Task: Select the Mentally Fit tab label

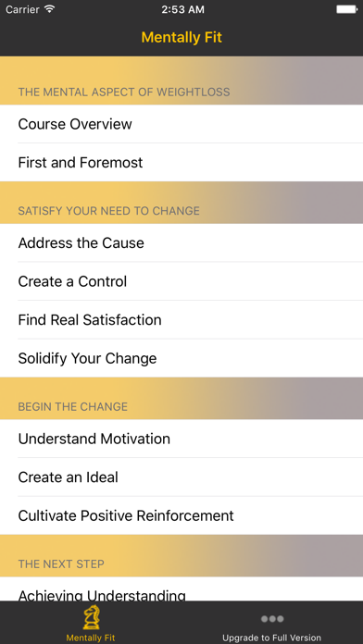Action: point(91,638)
